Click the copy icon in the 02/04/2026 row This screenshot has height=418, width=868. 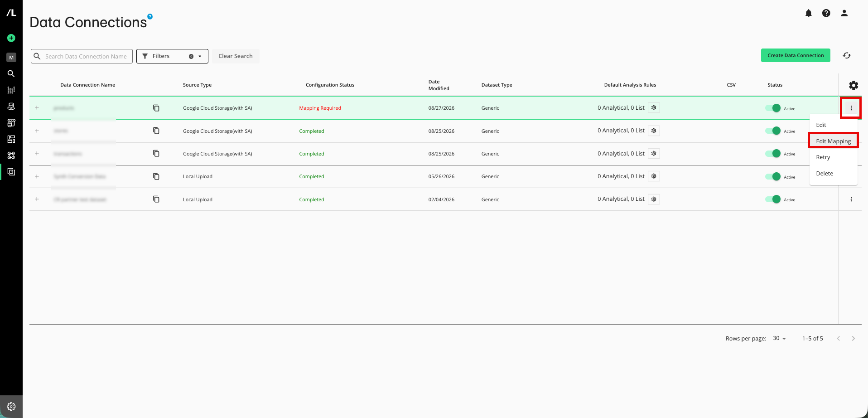coord(156,199)
